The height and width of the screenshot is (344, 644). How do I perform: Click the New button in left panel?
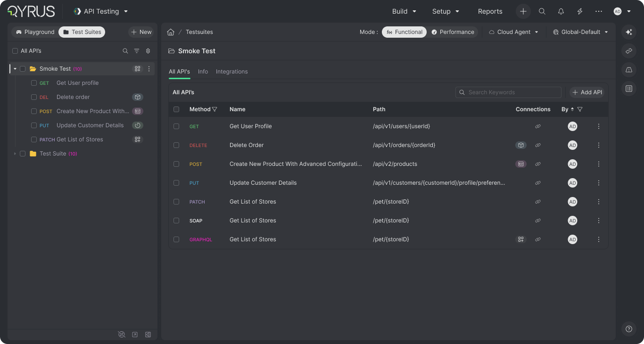coord(141,32)
